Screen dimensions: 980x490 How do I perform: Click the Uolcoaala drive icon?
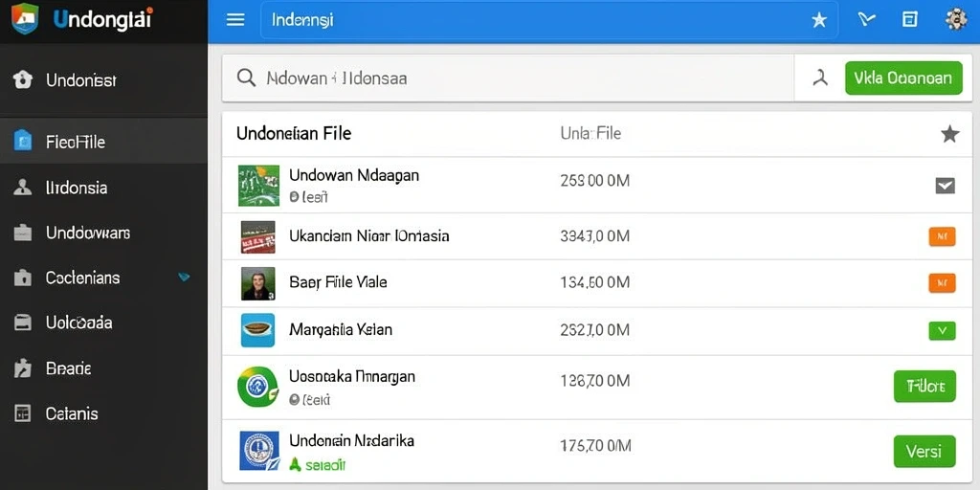[23, 323]
